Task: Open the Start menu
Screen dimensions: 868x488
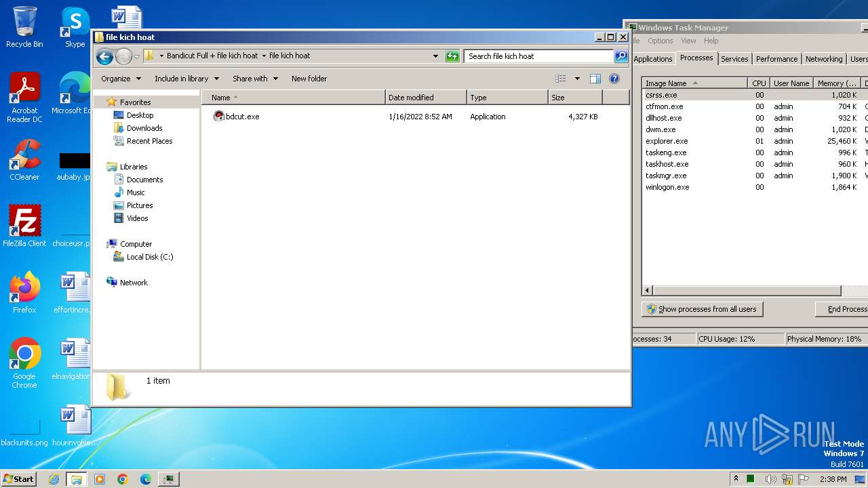Action: (18, 479)
